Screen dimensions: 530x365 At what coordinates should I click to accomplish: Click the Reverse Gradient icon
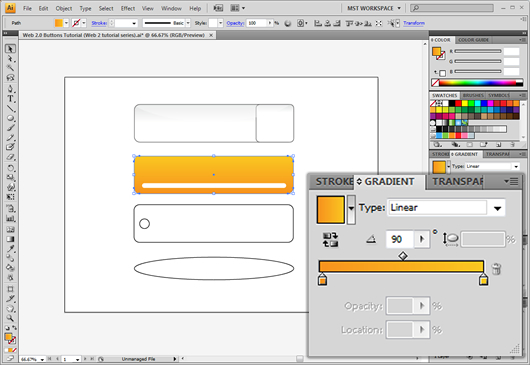click(330, 239)
